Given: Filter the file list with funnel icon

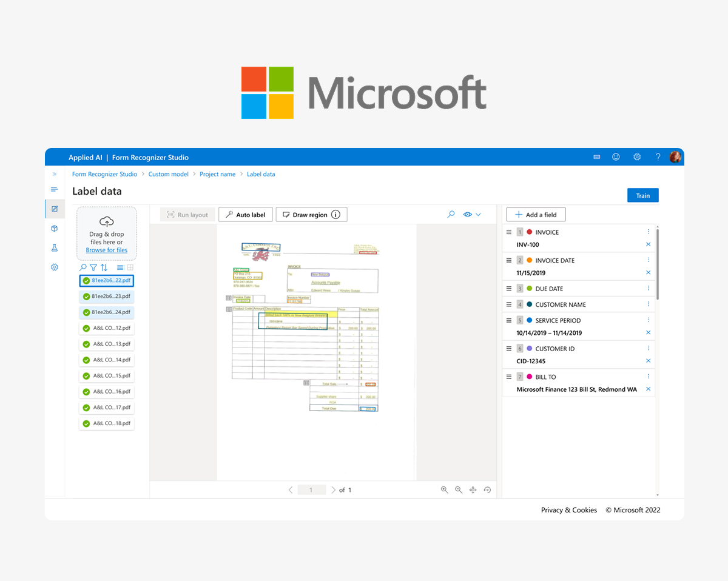Looking at the screenshot, I should [93, 267].
